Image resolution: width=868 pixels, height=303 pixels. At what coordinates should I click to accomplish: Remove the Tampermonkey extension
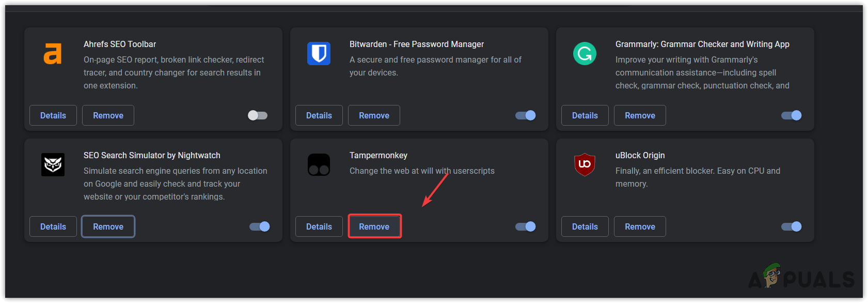[374, 226]
